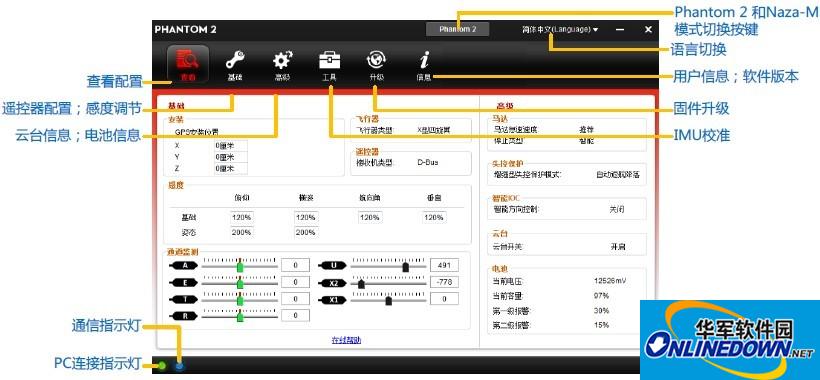Image resolution: width=820 pixels, height=380 pixels.
Task: Click the green PC connection indicator light
Action: coord(162,365)
